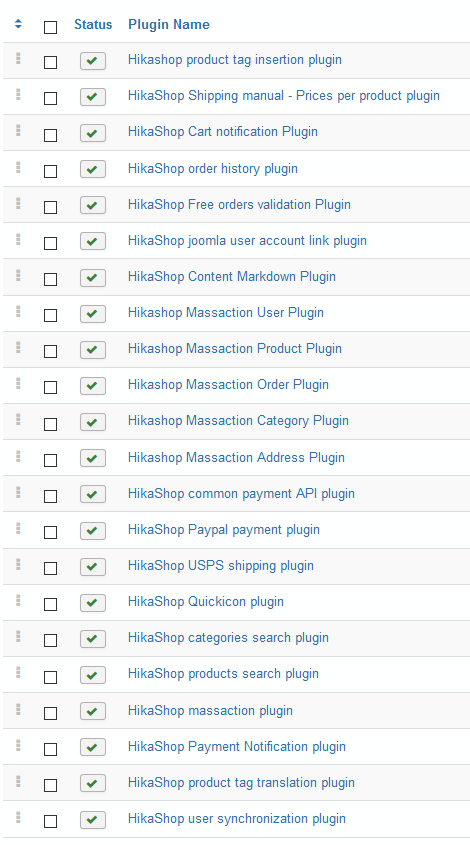This screenshot has width=470, height=845.
Task: Click drag handle for HikaShop massaction plugin row
Action: 18,709
